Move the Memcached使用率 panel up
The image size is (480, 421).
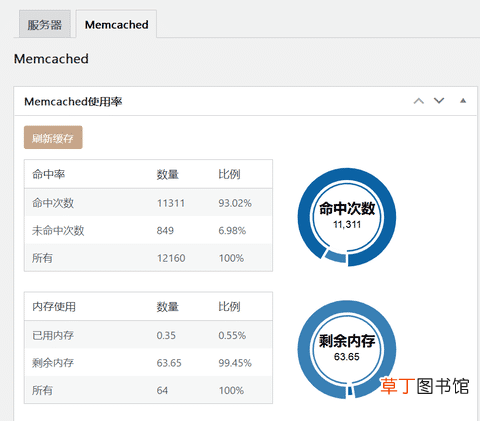pos(419,101)
